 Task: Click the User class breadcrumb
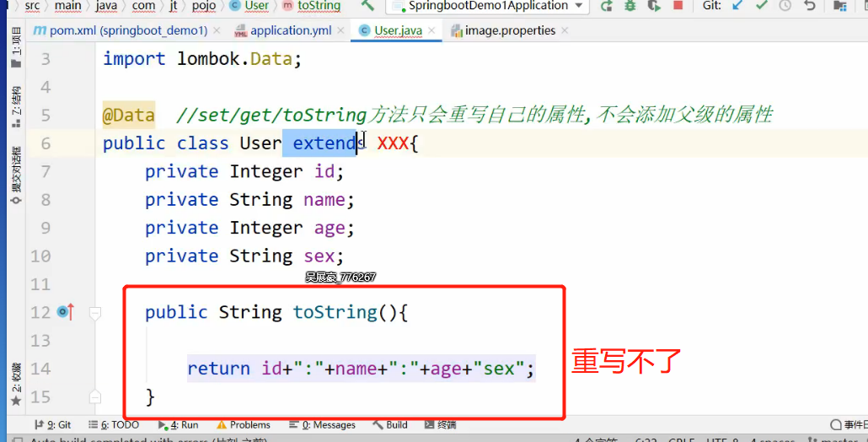pos(249,6)
